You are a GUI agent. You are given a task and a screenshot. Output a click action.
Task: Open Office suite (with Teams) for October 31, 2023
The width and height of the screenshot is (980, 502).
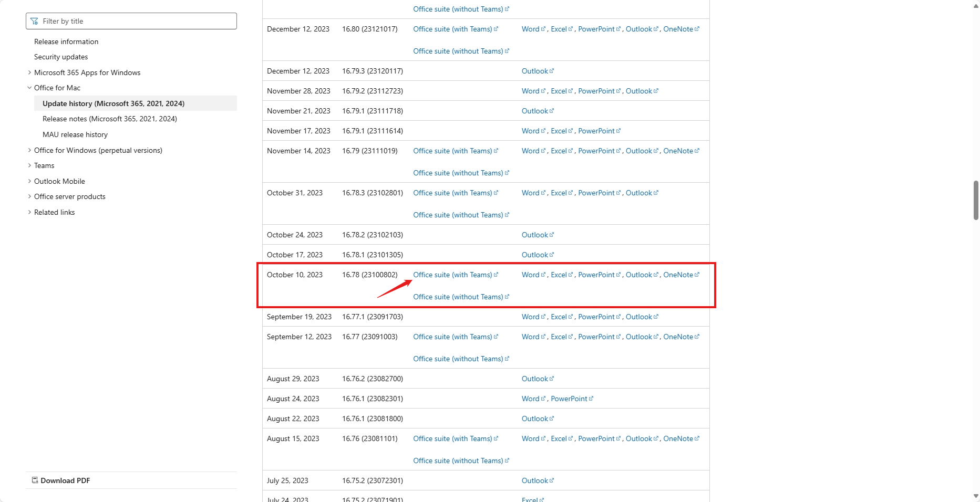[x=456, y=193]
